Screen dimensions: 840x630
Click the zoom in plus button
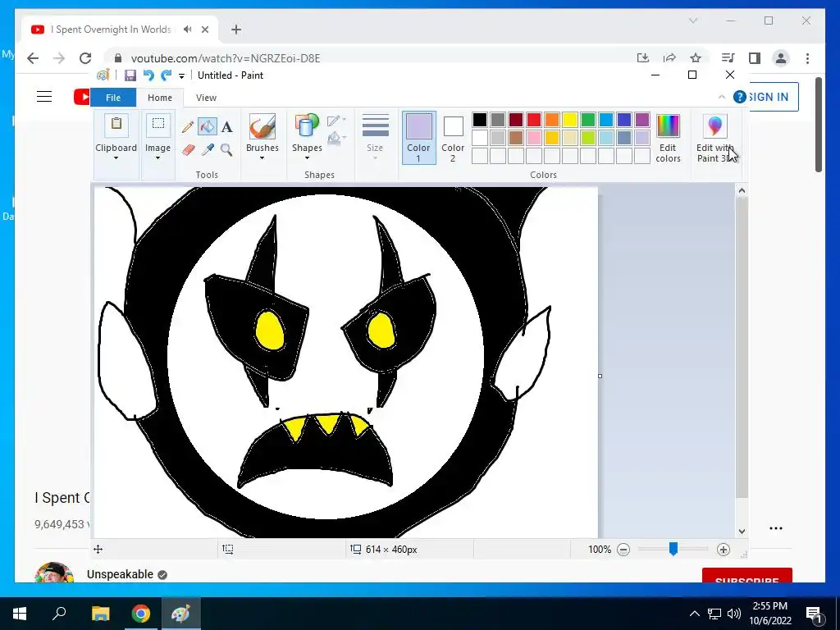[x=724, y=549]
